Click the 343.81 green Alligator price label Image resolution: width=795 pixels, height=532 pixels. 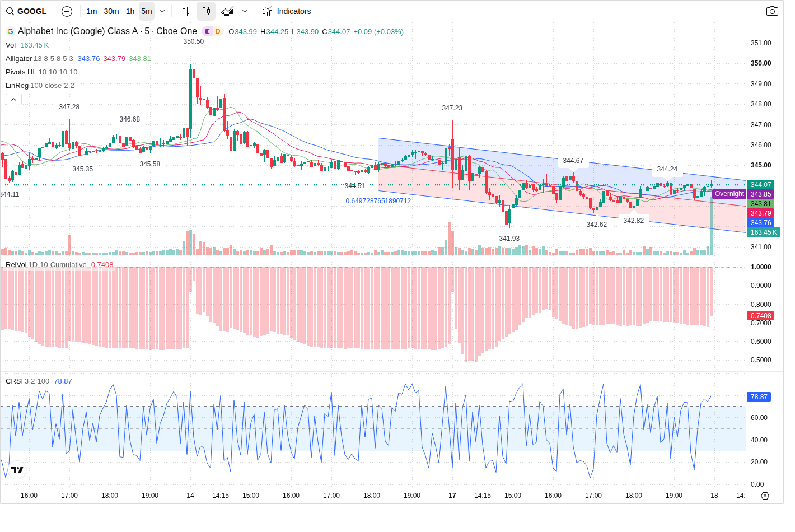coord(760,204)
